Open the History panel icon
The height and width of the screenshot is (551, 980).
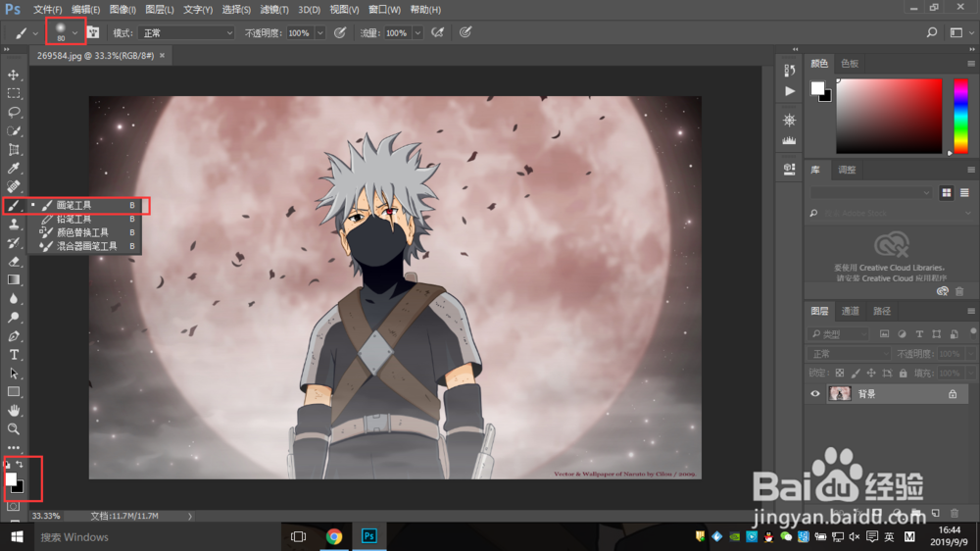click(789, 70)
